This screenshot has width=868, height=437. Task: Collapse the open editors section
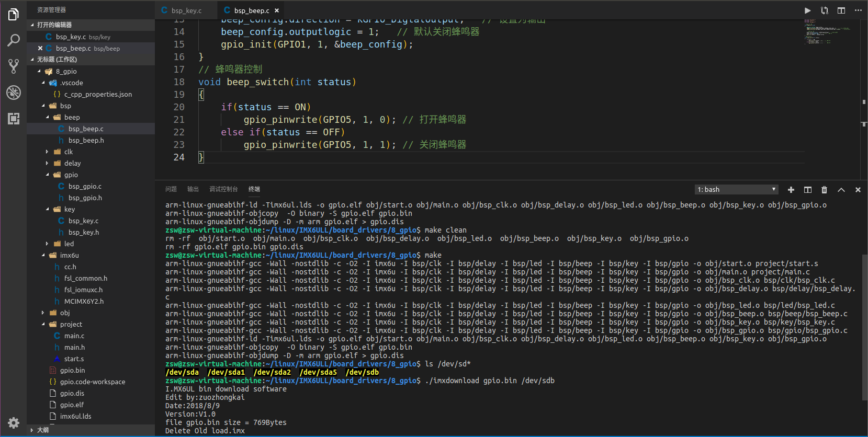click(x=32, y=25)
